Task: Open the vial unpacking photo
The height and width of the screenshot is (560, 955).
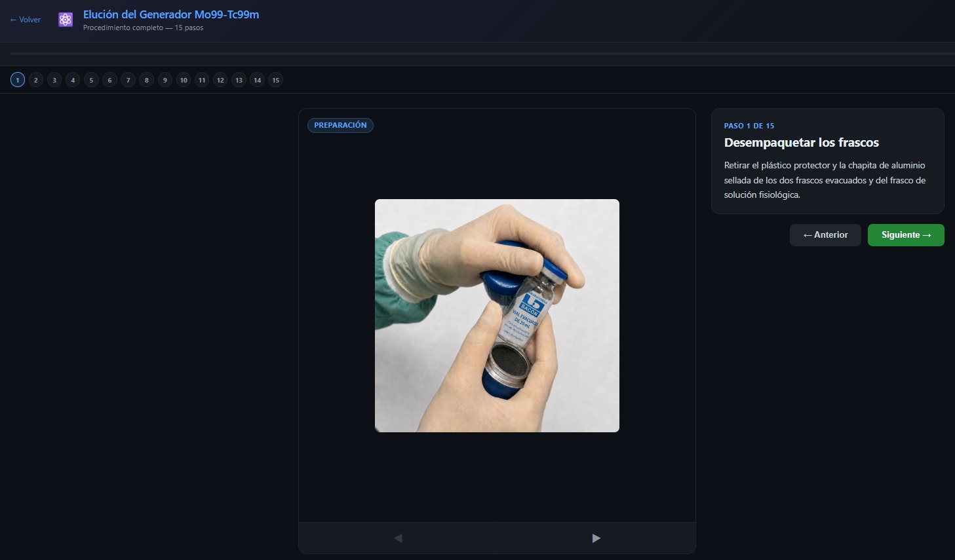Action: point(497,316)
